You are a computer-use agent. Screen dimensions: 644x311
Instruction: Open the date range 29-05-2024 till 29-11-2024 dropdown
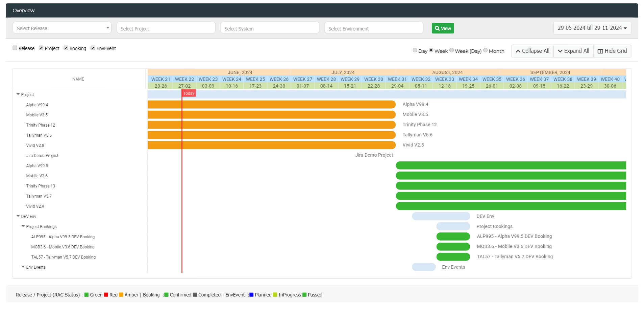click(x=592, y=28)
